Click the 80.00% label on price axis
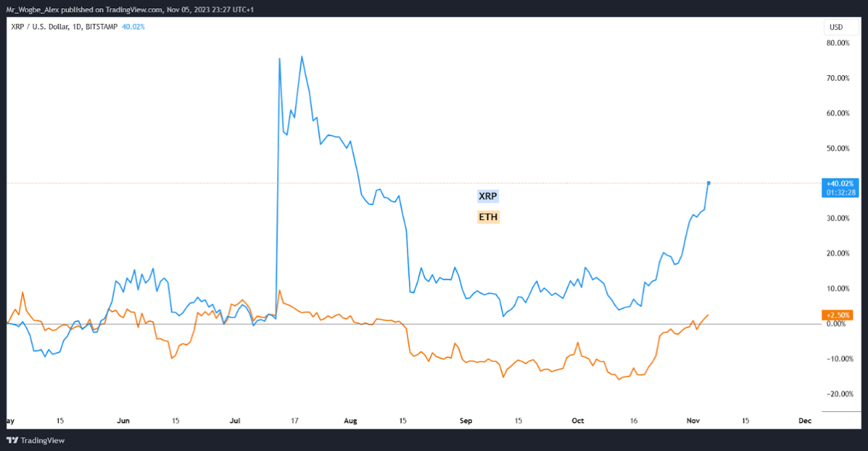The height and width of the screenshot is (451, 868). pyautogui.click(x=838, y=42)
